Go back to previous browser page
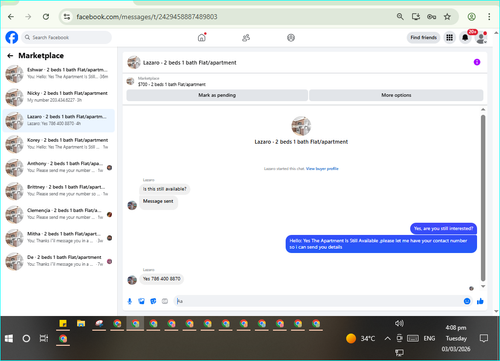 pyautogui.click(x=11, y=17)
